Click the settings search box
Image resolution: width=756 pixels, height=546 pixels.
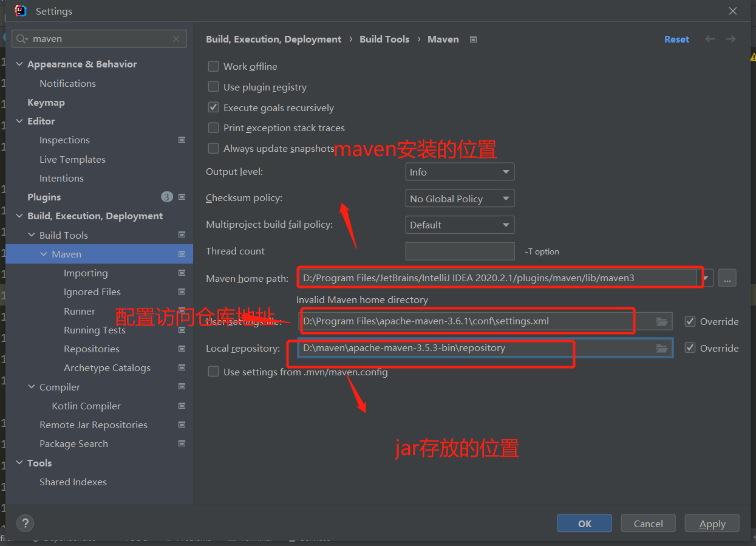pyautogui.click(x=99, y=39)
